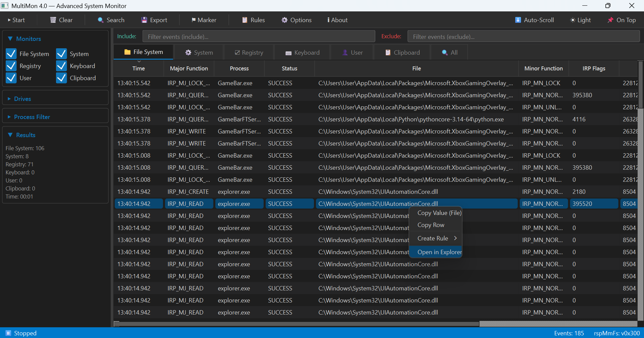The height and width of the screenshot is (338, 644).
Task: Expand the Process Filter panel
Action: pyautogui.click(x=9, y=117)
